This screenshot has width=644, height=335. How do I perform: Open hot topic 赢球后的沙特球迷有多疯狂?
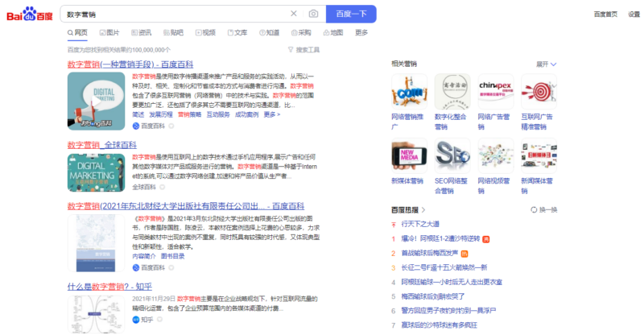(439, 325)
